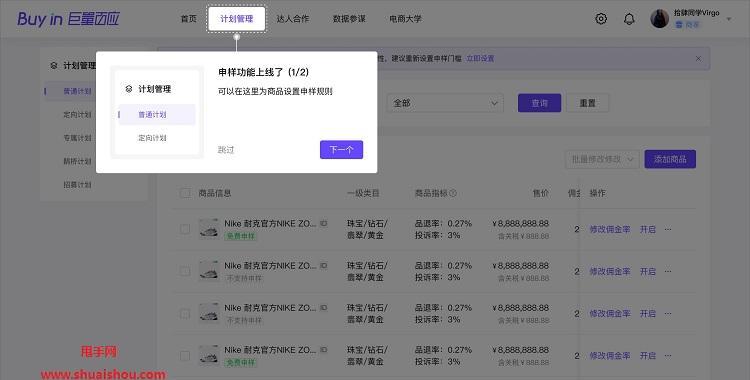Go to 首页 in the top navigation
This screenshot has width=750, height=380.
188,19
